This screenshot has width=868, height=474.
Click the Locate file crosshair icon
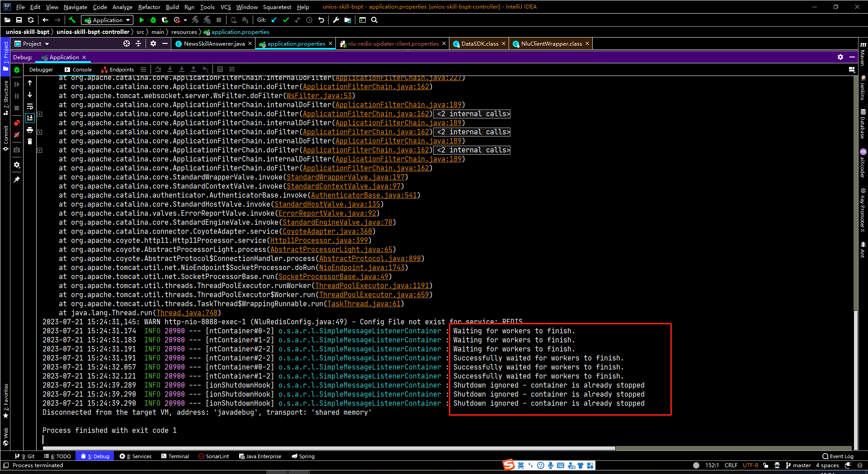tap(127, 43)
